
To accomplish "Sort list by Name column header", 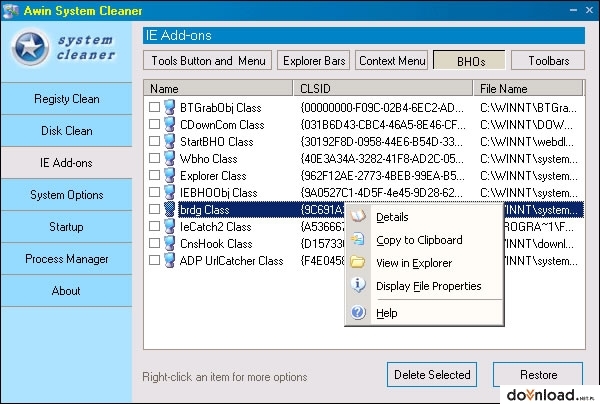I will pos(218,88).
